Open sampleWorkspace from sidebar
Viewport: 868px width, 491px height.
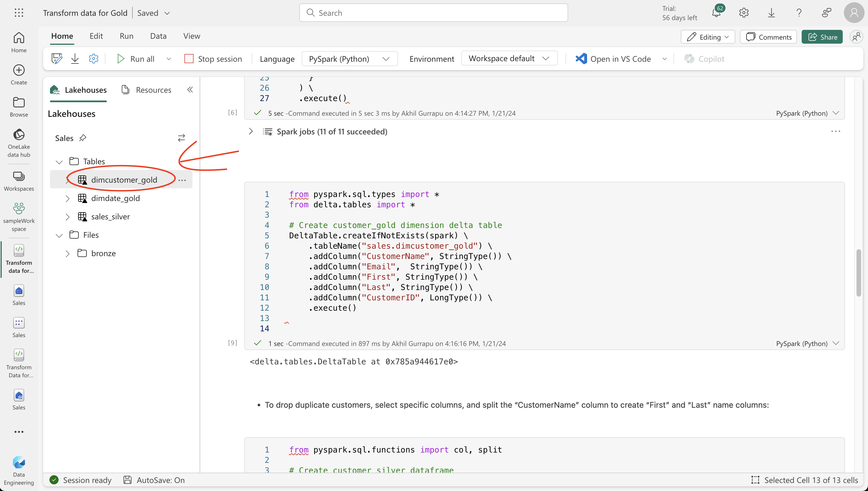click(x=19, y=217)
